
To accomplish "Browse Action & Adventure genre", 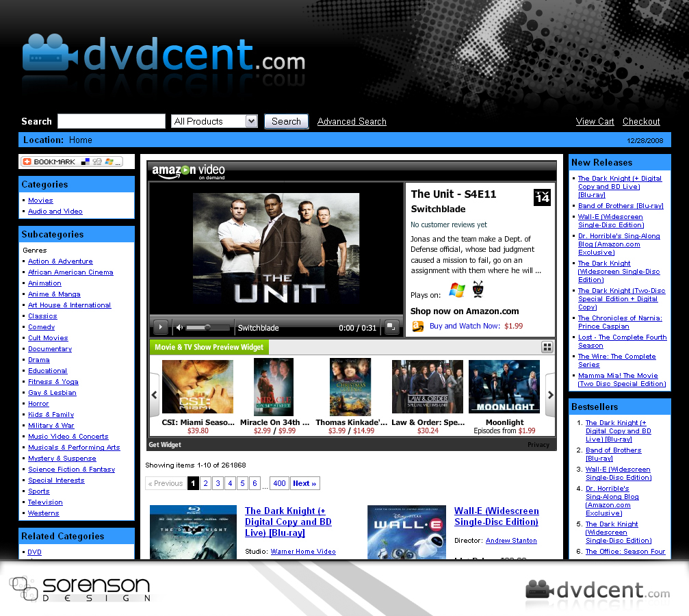I will click(60, 261).
